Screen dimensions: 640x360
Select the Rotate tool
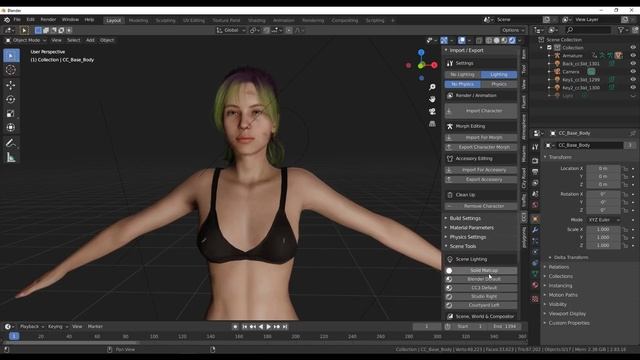point(11,99)
